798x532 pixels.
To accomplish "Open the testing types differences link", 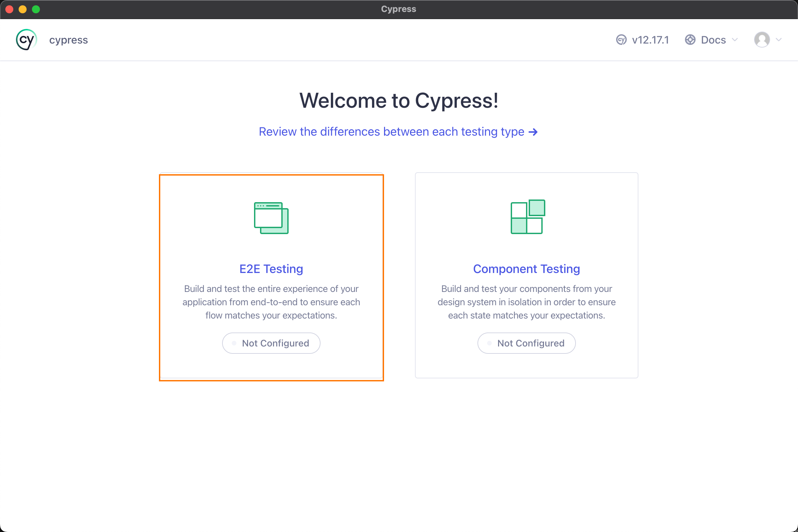I will click(x=391, y=132).
